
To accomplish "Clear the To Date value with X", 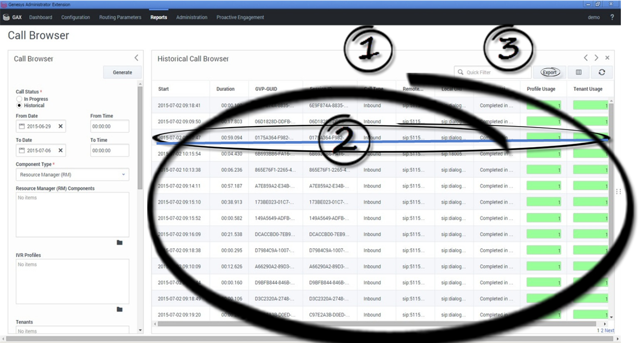I will coord(61,150).
